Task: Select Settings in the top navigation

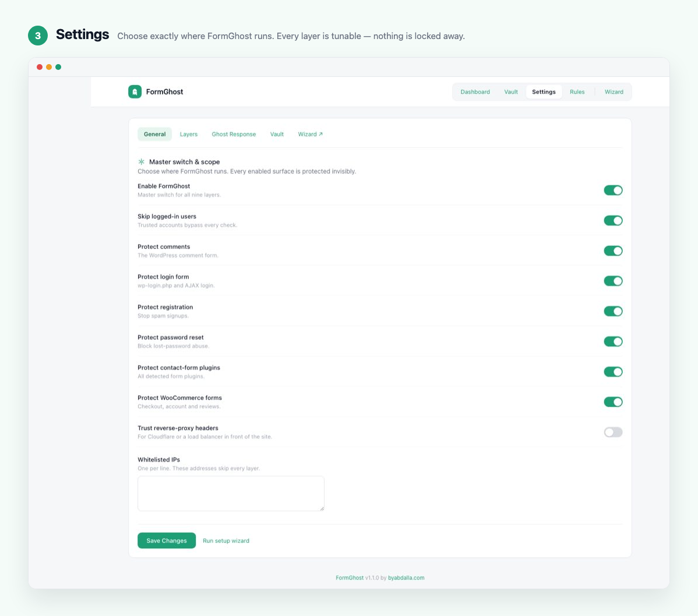Action: [544, 91]
